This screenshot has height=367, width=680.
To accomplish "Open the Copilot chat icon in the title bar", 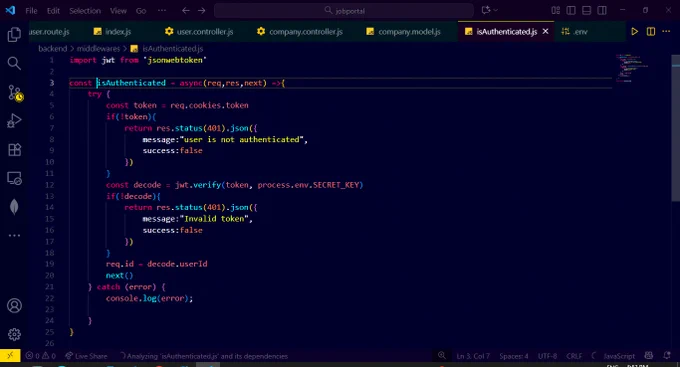I will pos(486,10).
